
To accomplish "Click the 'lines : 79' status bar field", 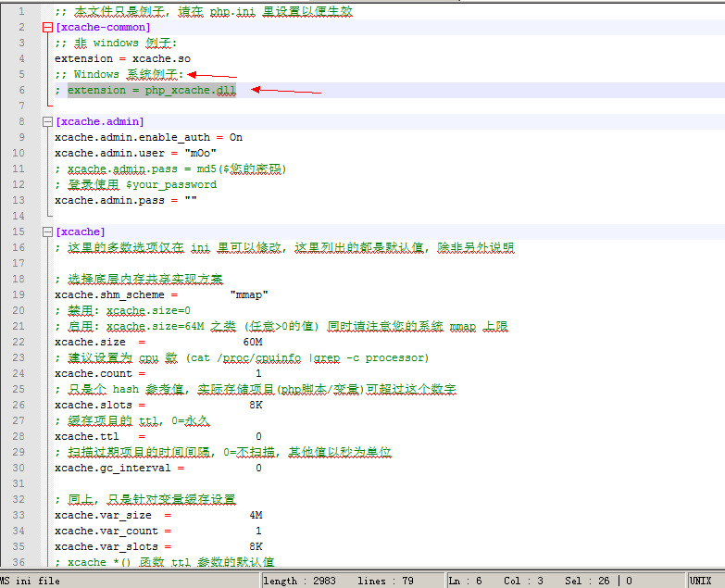I will [x=385, y=581].
